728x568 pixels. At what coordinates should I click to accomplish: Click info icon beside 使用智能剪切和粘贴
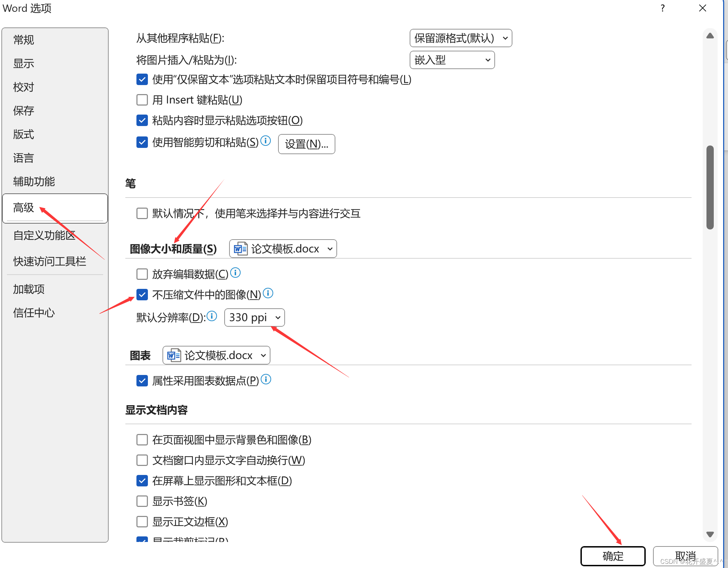266,141
